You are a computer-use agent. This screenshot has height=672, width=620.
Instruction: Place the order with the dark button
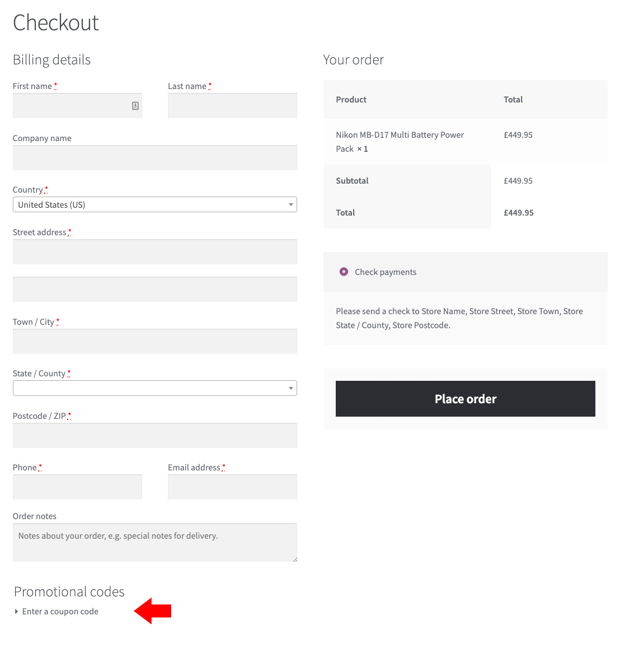[466, 399]
